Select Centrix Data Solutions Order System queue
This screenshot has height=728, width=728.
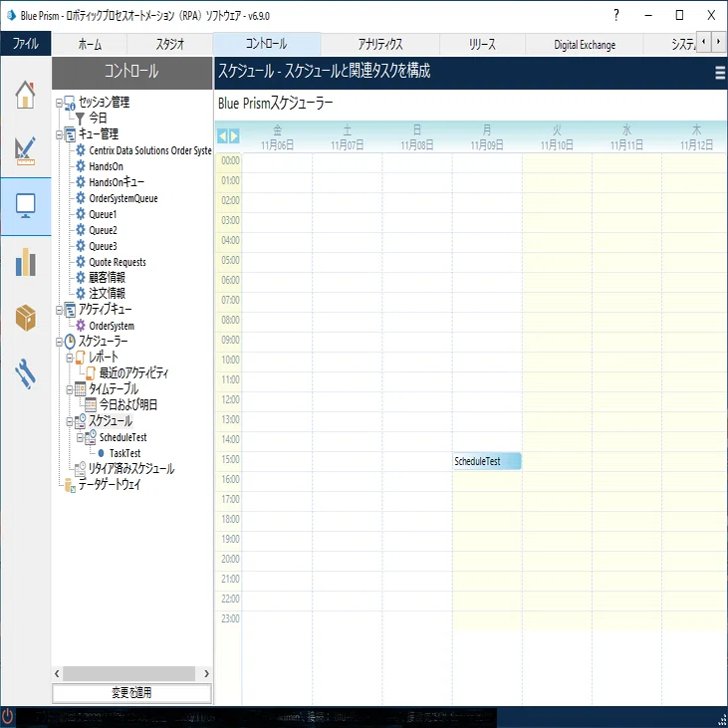150,150
